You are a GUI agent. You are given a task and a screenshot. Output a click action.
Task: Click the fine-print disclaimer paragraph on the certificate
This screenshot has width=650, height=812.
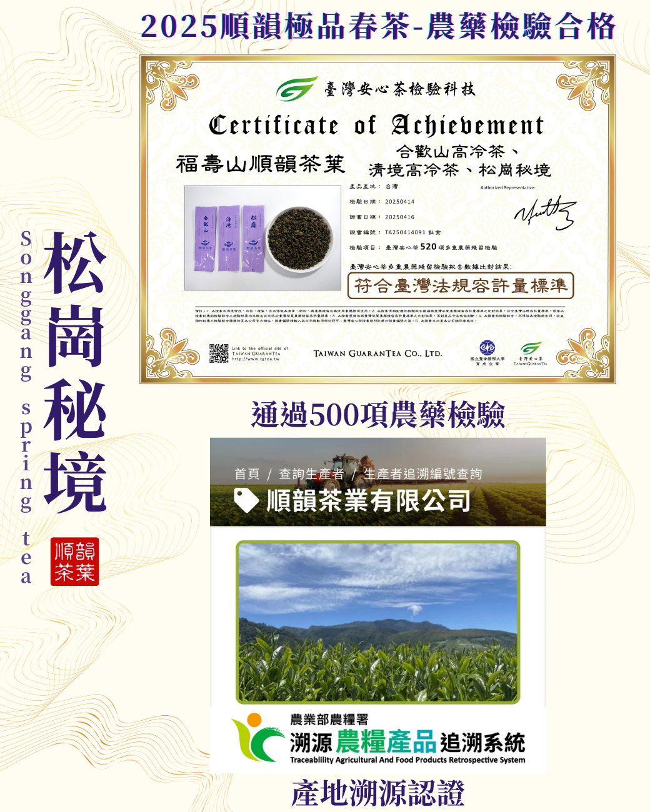pyautogui.click(x=379, y=315)
